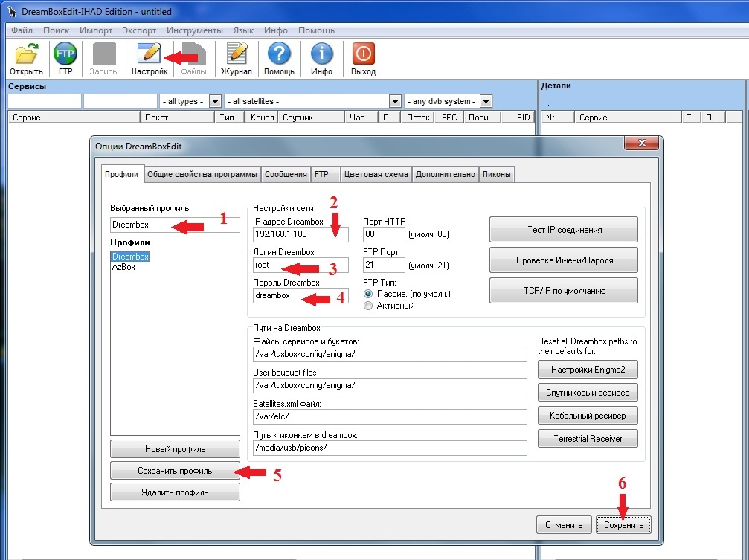
Task: Click the Открыть folder icon
Action: point(26,54)
